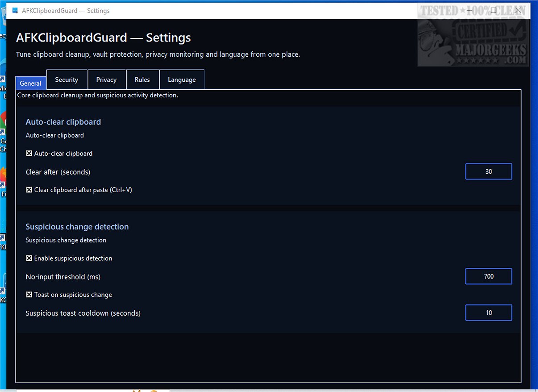
Task: Go to the Rules tab
Action: [x=142, y=80]
